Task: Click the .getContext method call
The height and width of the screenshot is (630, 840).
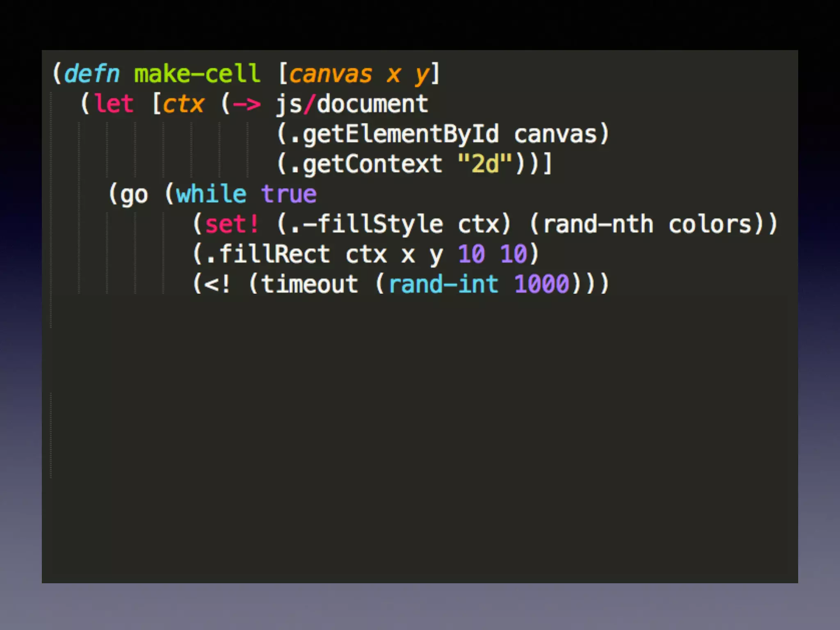Action: (x=366, y=164)
